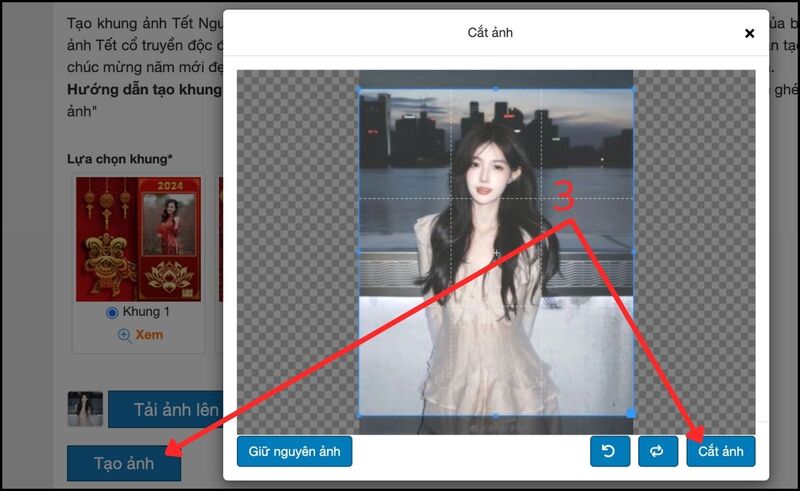Click the top-right crop corner handle
The image size is (800, 491).
click(x=633, y=89)
